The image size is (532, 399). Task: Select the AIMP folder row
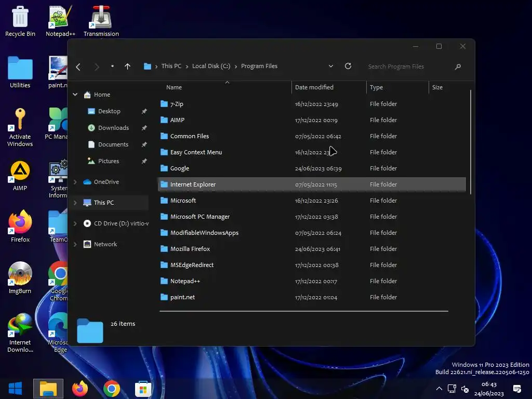(312, 120)
